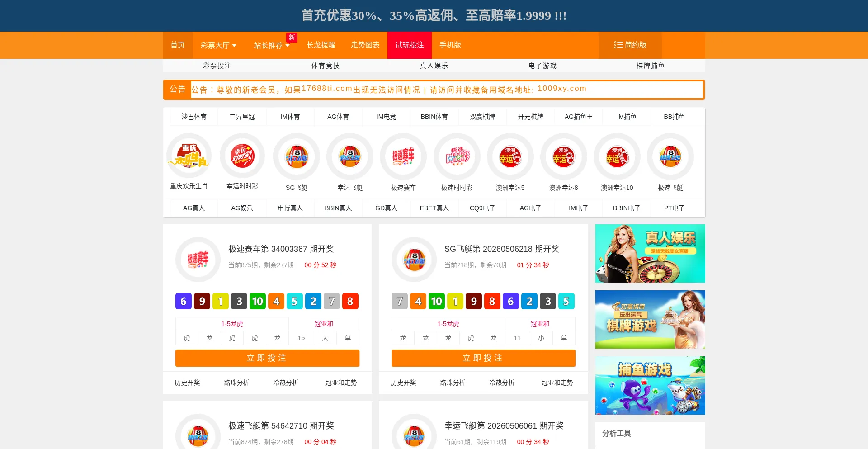Image resolution: width=868 pixels, height=449 pixels.
Task: Open 冠亚和走势 for SG飞艇
Action: [x=557, y=383]
